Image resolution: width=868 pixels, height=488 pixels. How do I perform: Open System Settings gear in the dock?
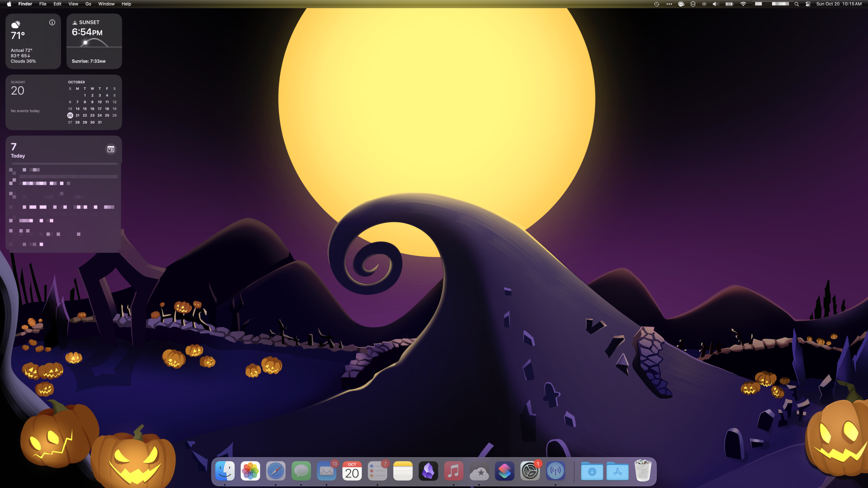click(530, 471)
